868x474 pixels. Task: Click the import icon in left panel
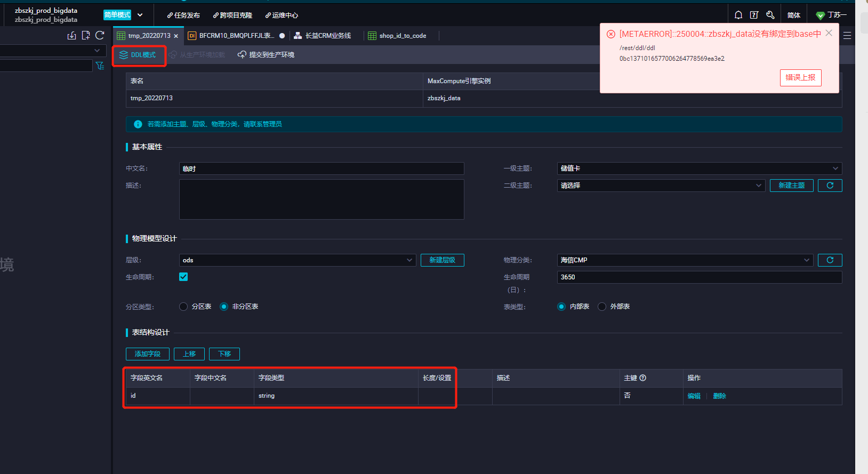click(72, 36)
